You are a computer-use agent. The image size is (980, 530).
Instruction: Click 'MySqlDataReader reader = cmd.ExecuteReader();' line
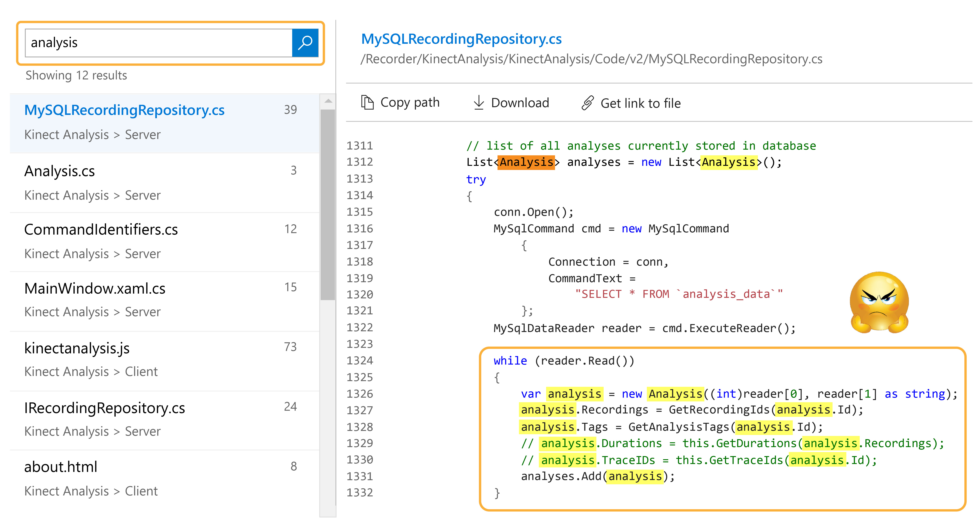[x=644, y=328]
